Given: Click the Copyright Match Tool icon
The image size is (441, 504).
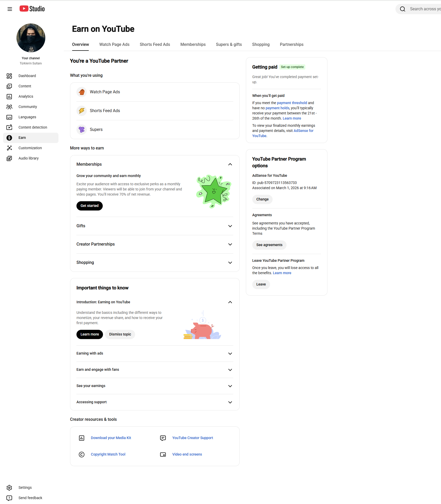Looking at the screenshot, I should [x=82, y=455].
